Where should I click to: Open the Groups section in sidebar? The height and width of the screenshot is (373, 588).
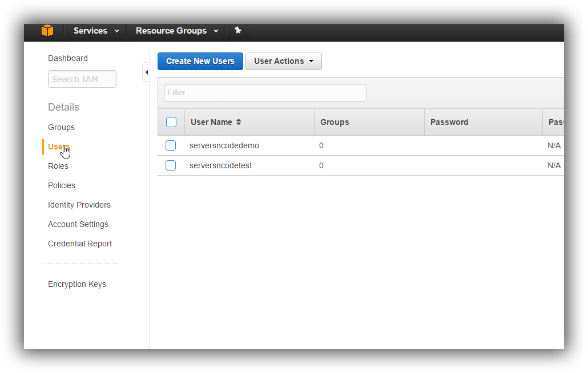coord(61,127)
